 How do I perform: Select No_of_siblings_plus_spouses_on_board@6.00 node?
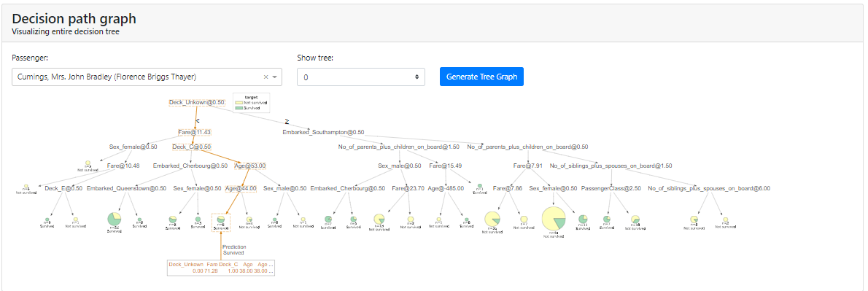tap(709, 189)
